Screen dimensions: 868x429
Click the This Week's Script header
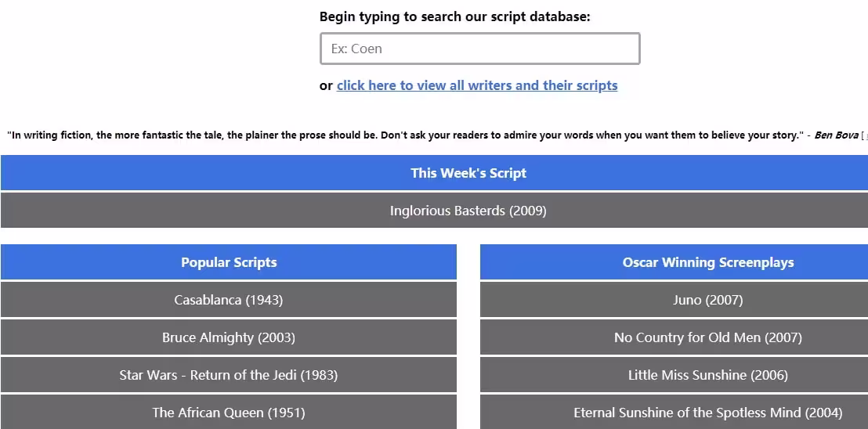tap(468, 173)
